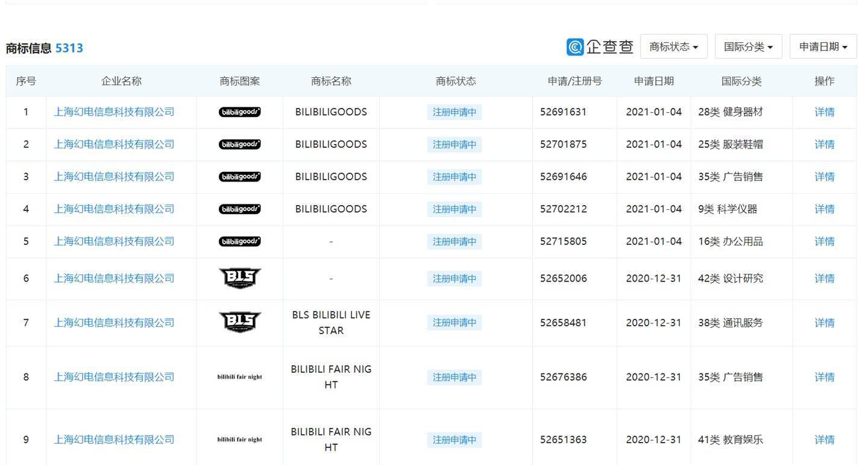Viewport: 868px width, 465px height.
Task: Click the 企查查 logo
Action: pyautogui.click(x=600, y=46)
